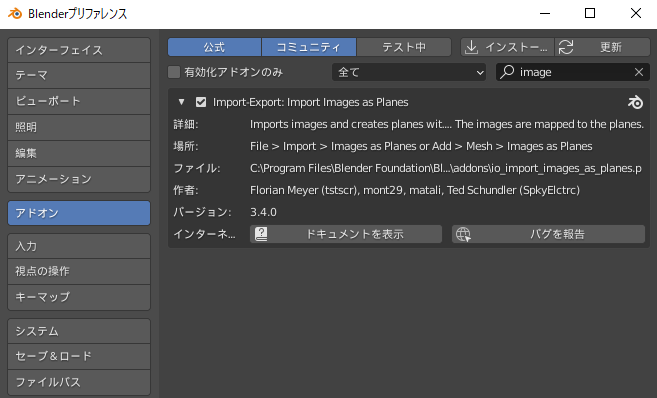Select the アドオン section
This screenshot has height=398, width=657.
79,213
